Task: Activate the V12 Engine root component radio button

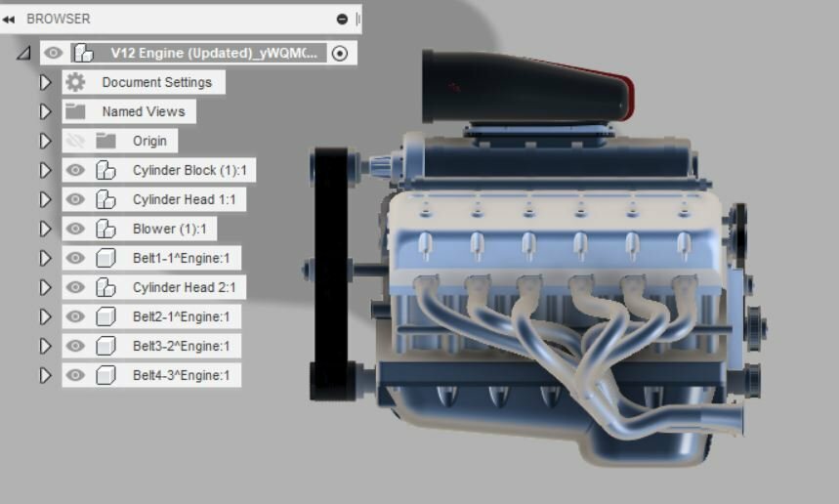Action: [340, 53]
